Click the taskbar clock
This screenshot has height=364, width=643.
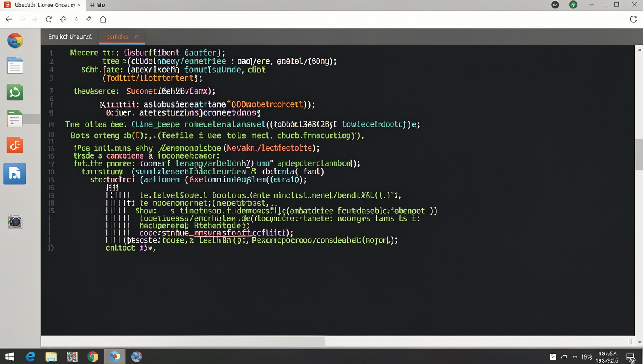608,357
